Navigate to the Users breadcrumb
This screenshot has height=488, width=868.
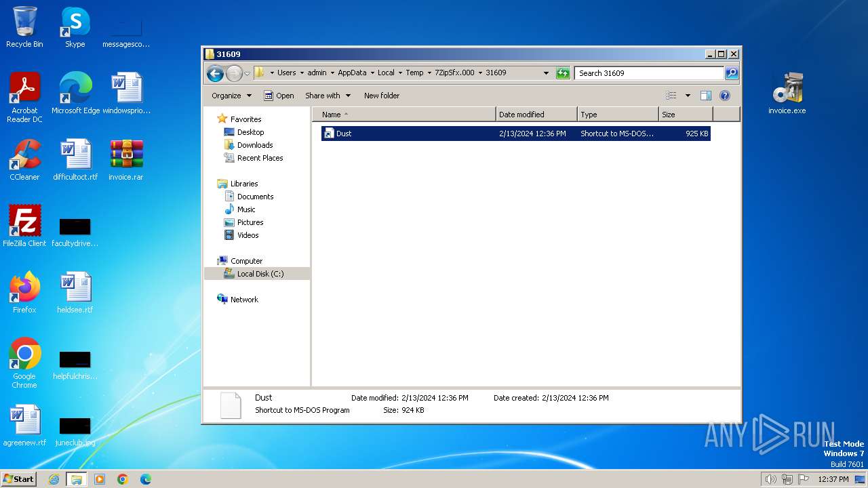click(287, 73)
